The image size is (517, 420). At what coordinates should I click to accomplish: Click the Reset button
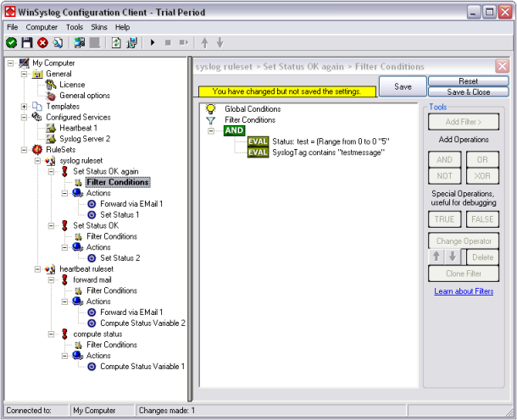click(468, 81)
